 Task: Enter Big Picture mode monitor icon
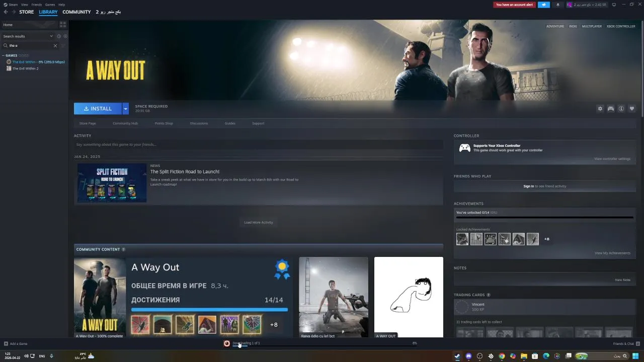click(x=614, y=5)
